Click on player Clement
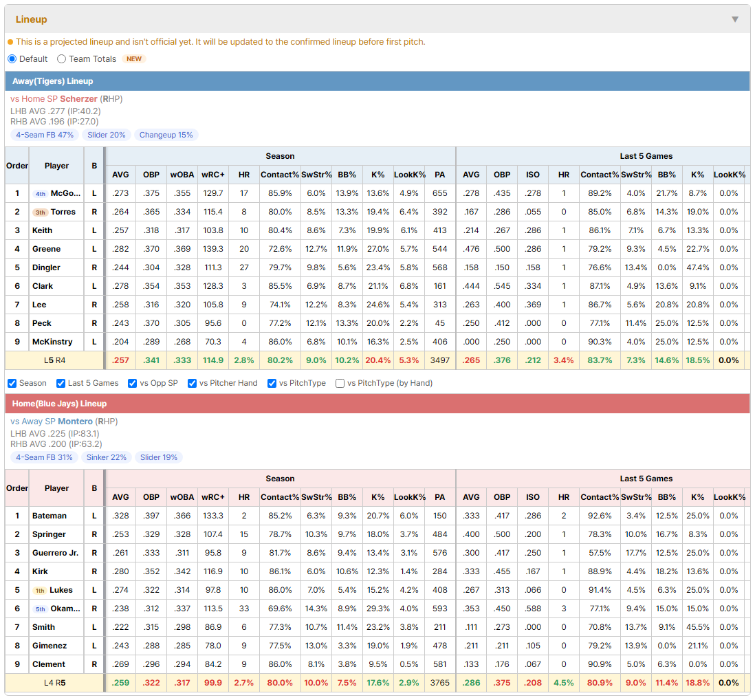 (x=49, y=664)
